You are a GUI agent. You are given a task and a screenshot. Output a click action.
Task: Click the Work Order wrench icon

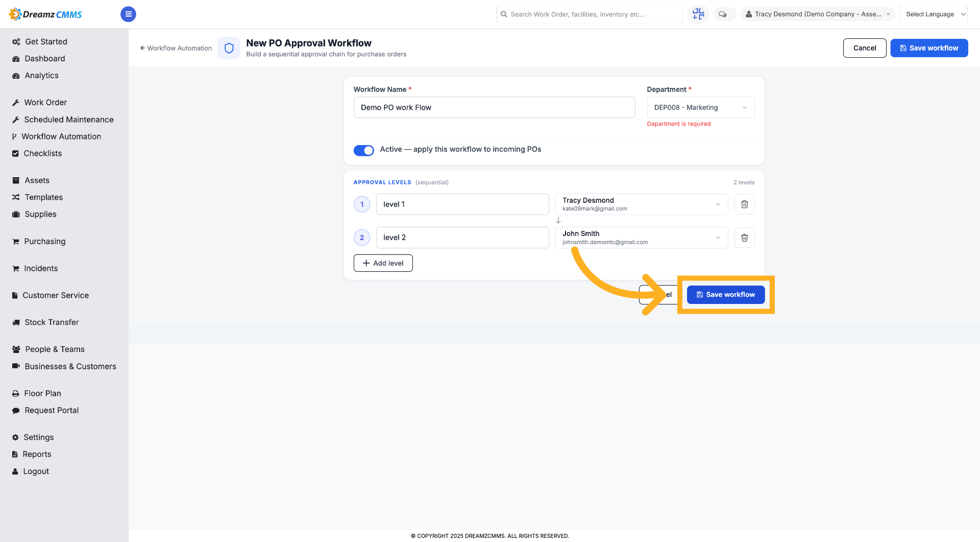pyautogui.click(x=16, y=103)
